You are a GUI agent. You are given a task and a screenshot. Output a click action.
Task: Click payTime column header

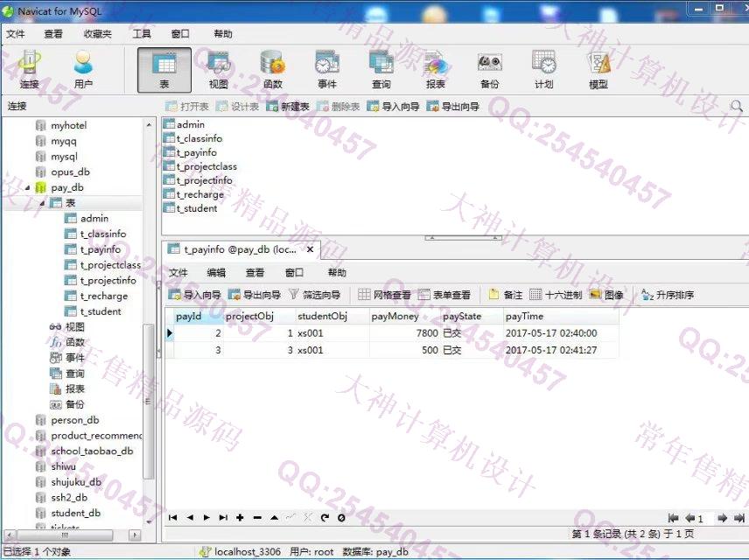[x=561, y=317]
